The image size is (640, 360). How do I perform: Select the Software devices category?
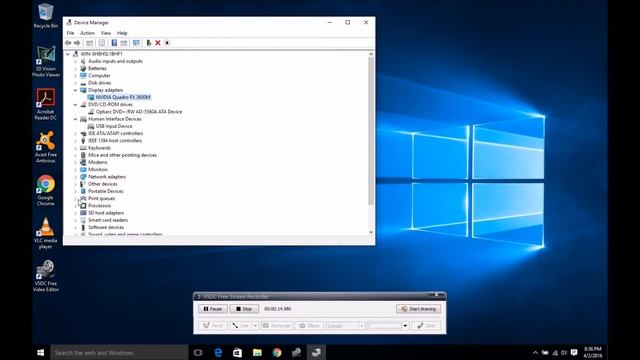click(x=106, y=227)
